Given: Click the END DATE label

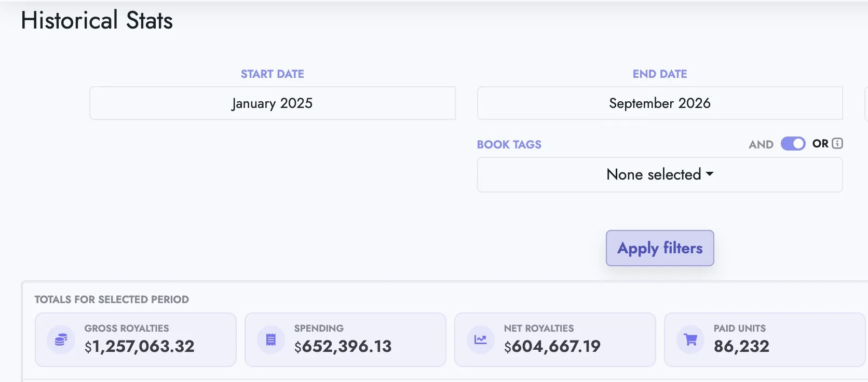Looking at the screenshot, I should (660, 74).
